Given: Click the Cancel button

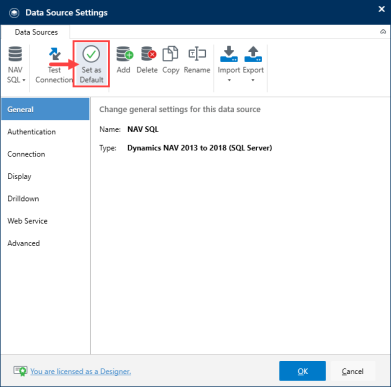Looking at the screenshot, I should (x=353, y=371).
